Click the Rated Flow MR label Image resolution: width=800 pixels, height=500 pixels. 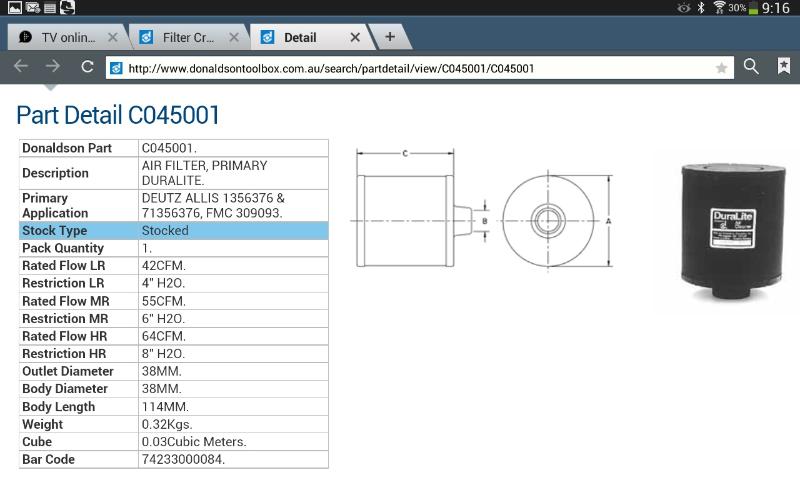click(x=65, y=301)
